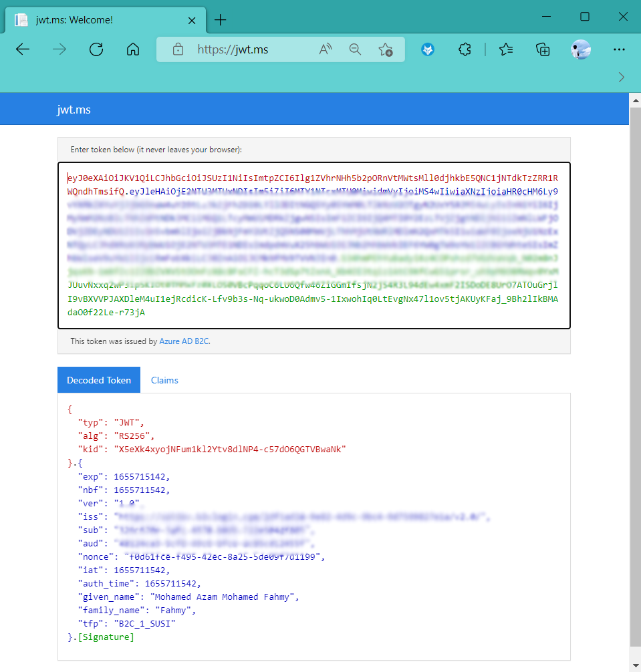Image resolution: width=641 pixels, height=672 pixels.
Task: Follow the Azure AD B2C link
Action: 184,341
